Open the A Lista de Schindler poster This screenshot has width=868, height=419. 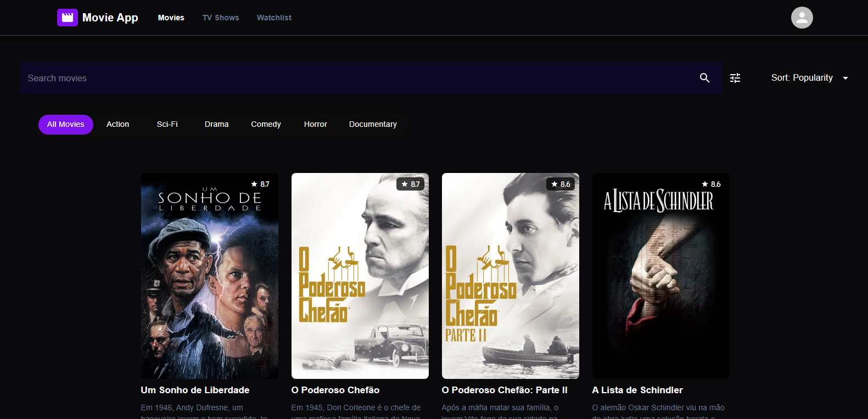[x=661, y=276]
